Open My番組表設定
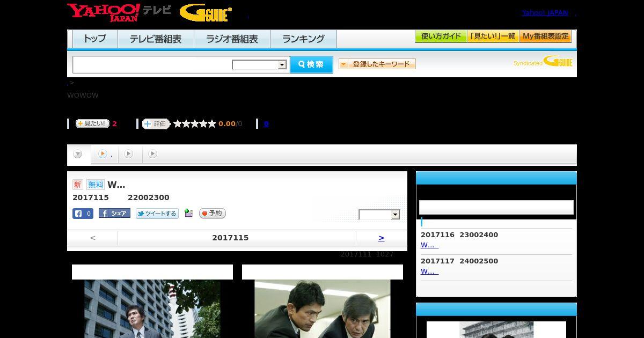Screen dimensions: 644x338 (545, 36)
